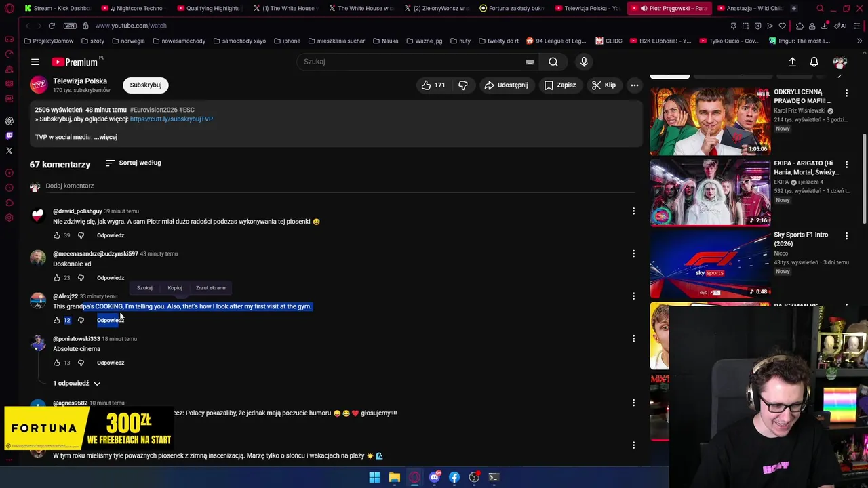Open sidebar settings gear in Opera
Screen dimensions: 868x488
point(9,218)
